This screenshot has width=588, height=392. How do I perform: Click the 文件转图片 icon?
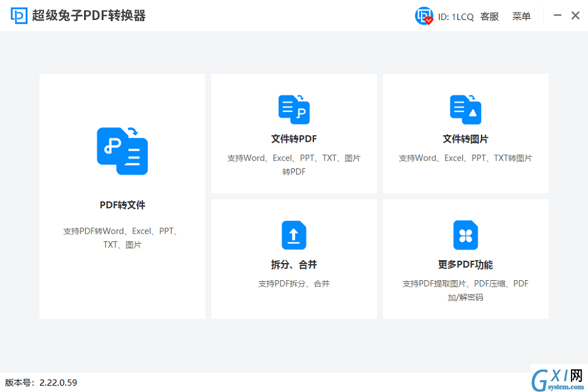(465, 109)
